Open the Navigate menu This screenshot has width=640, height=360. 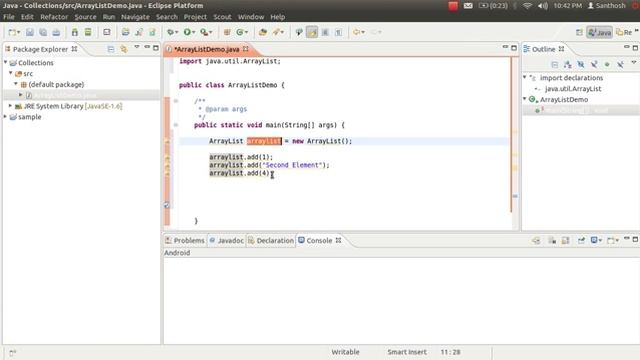pos(135,17)
